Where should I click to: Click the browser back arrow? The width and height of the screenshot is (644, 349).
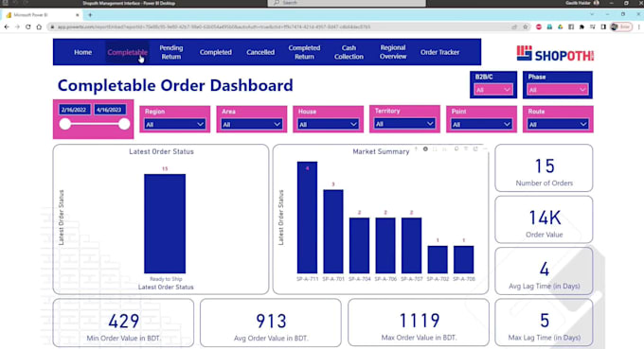[7, 26]
